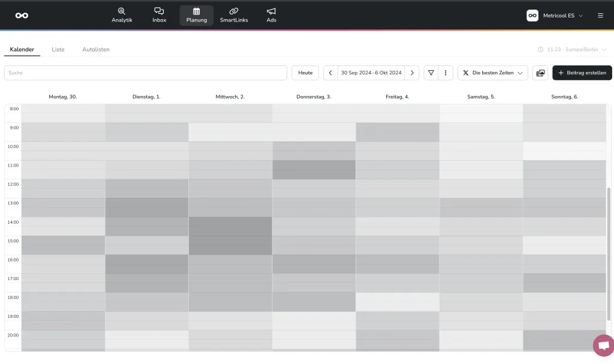Expand the Die besten Zeiten dropdown
Viewport: 614px width, 364px height.
point(493,73)
